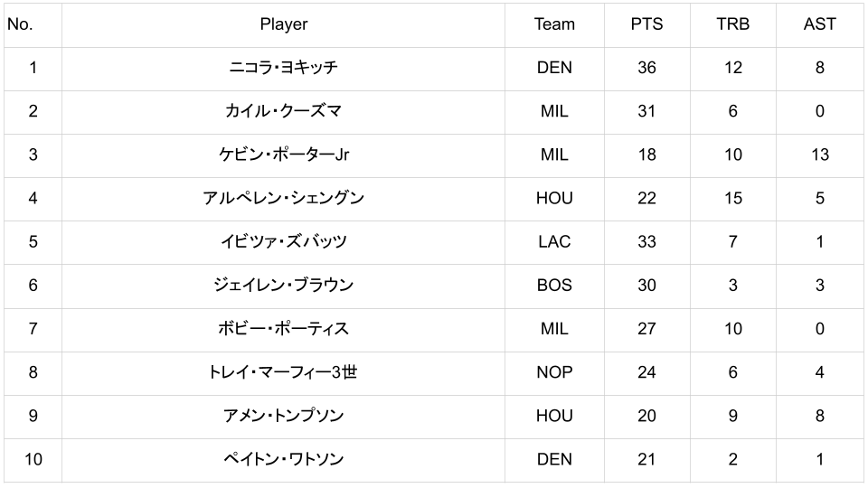This screenshot has height=488, width=868.
Task: Select the 36 points cell
Action: pyautogui.click(x=646, y=68)
